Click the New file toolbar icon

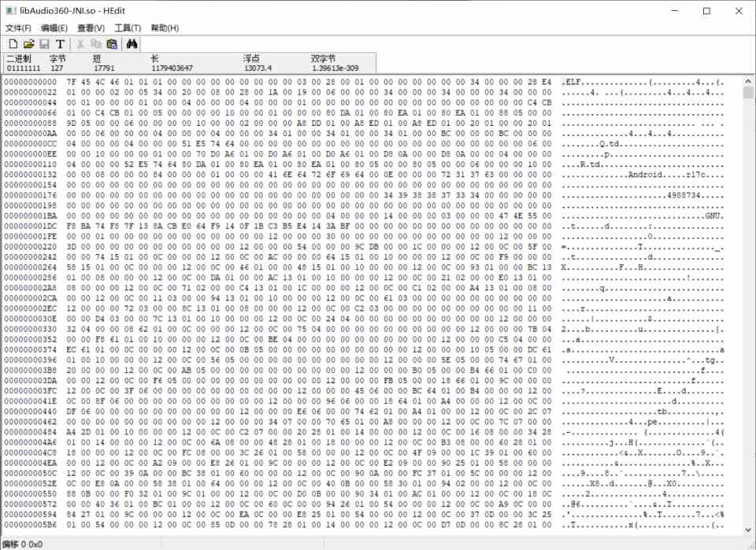pos(13,44)
